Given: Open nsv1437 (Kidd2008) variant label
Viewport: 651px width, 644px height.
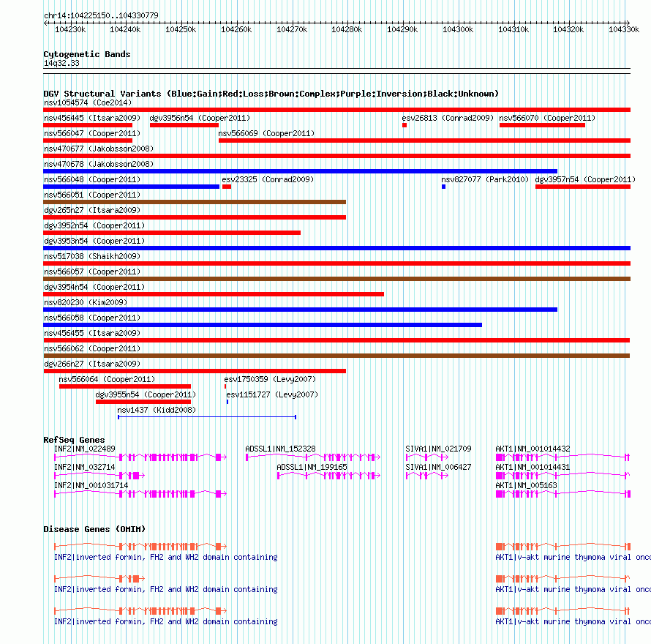Looking at the screenshot, I should tap(157, 410).
